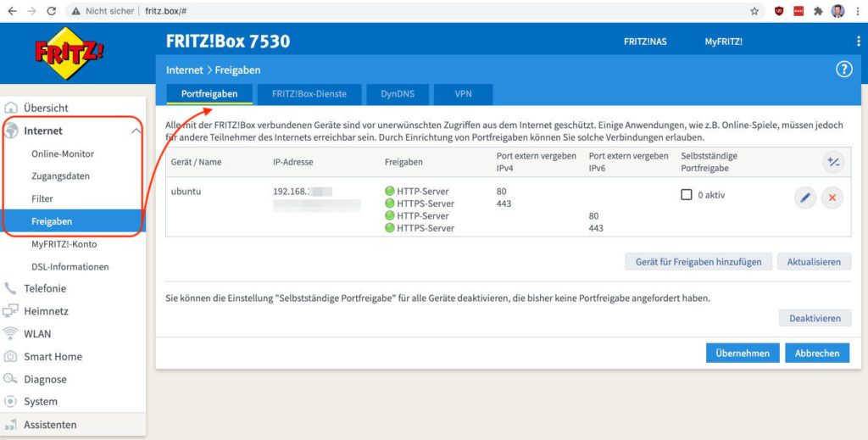Image resolution: width=868 pixels, height=440 pixels.
Task: Reload the fritz.box page
Action: coord(52,11)
